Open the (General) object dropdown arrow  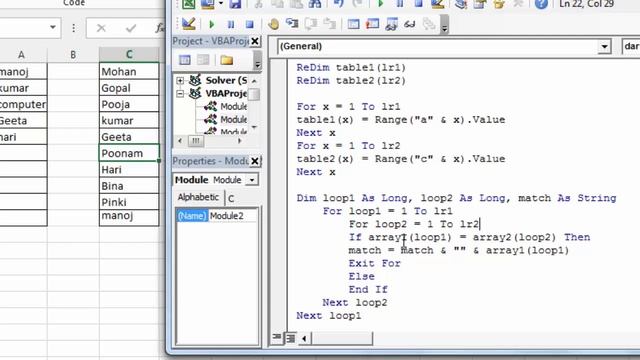pos(604,47)
